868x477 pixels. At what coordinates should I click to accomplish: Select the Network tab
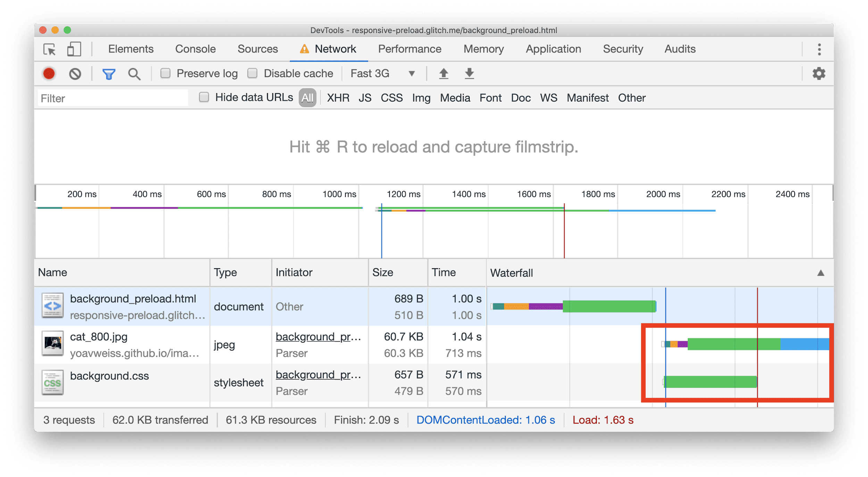(x=335, y=49)
